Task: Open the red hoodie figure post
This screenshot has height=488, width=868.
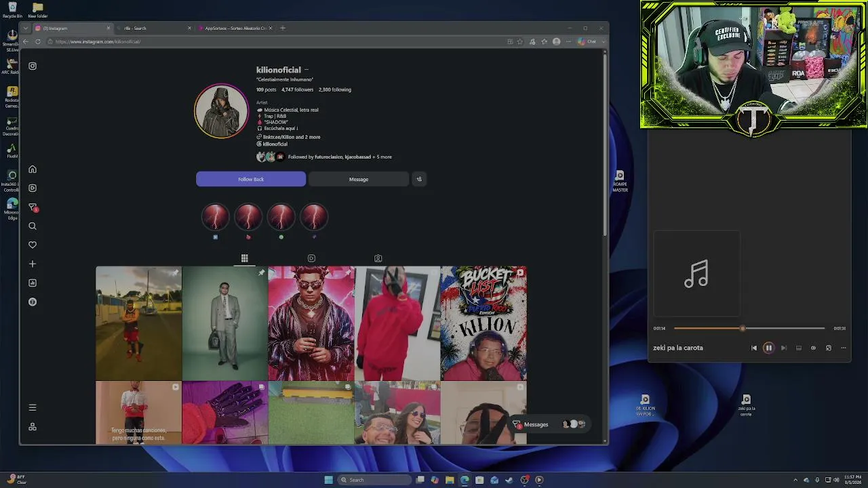Action: click(x=397, y=323)
